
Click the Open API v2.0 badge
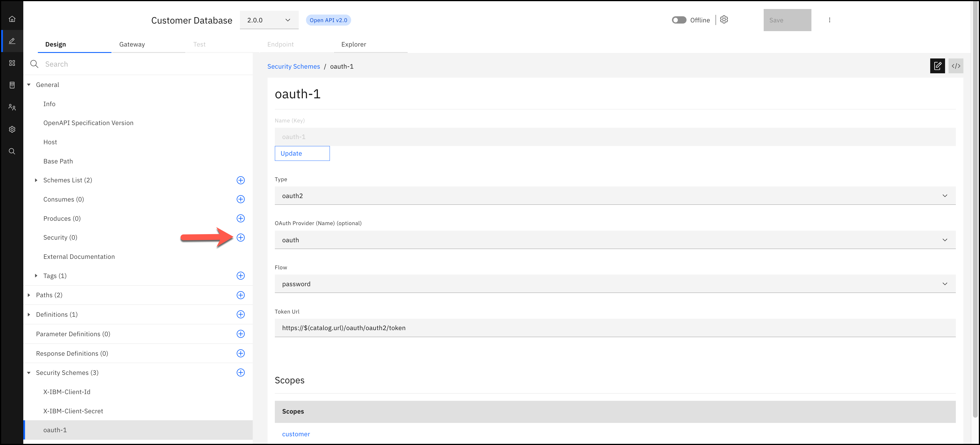point(328,20)
